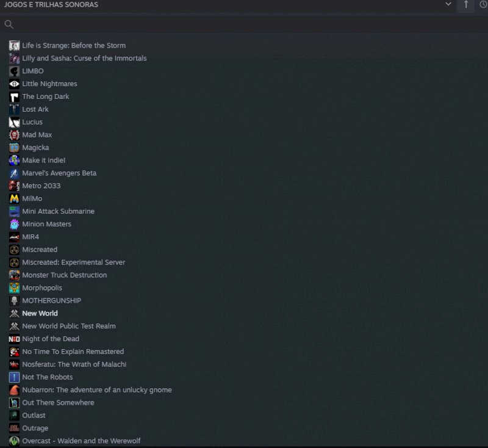This screenshot has height=448, width=488.
Task: Click the Night of the Dead icon
Action: pyautogui.click(x=14, y=339)
